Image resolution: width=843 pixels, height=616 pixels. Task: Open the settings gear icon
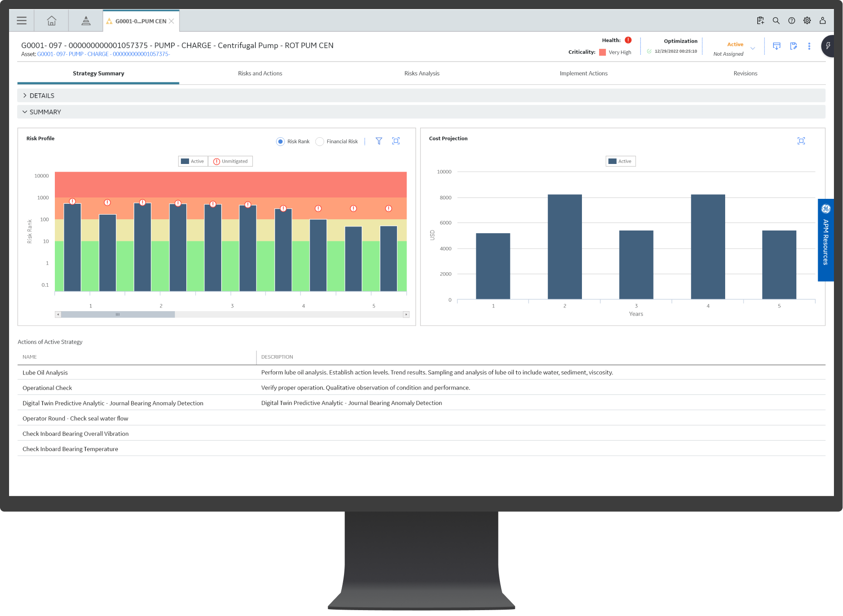tap(807, 21)
